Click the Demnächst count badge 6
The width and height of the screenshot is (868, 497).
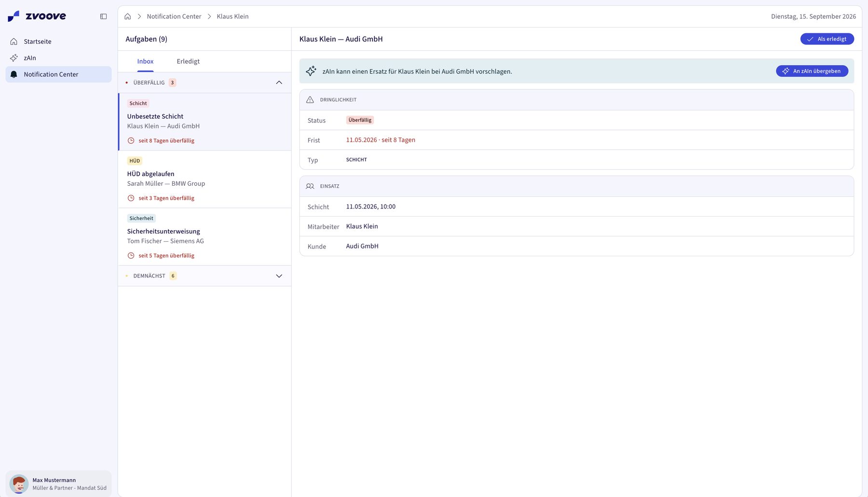pyautogui.click(x=173, y=276)
